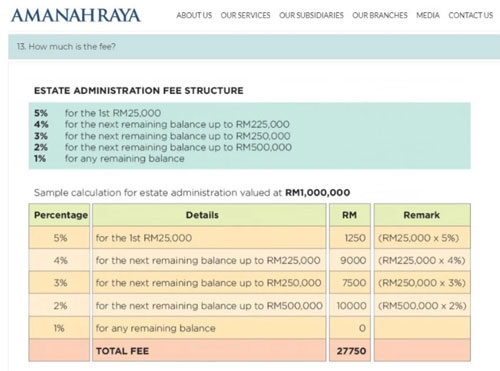Click the RM column header
Screen dimensions: 500x371
[x=350, y=215]
